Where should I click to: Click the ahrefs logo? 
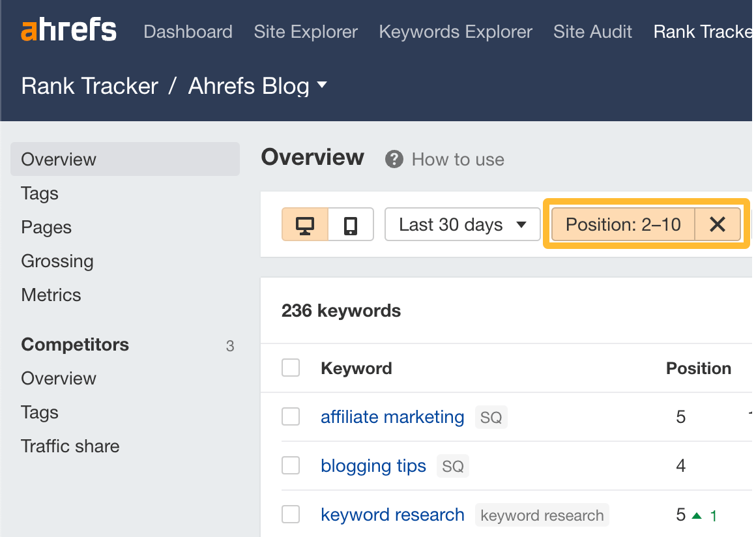[69, 29]
